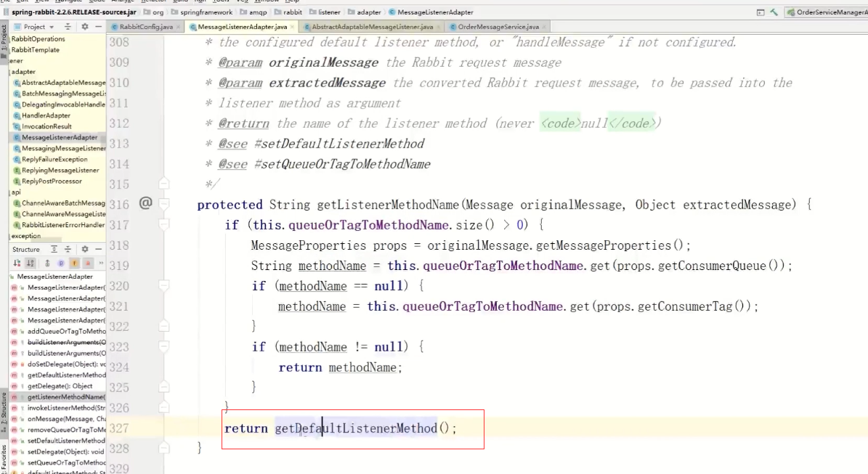Click the amqp breadcrumb
868x474 pixels.
coord(253,12)
